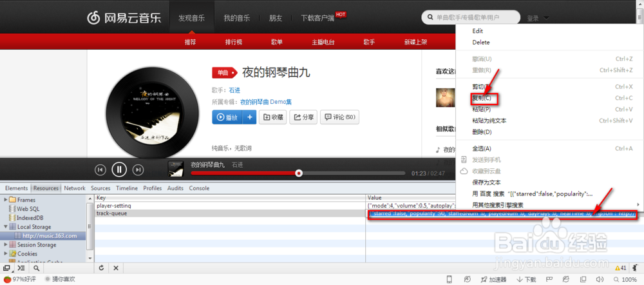
Task: Click the unplayed part of the progress bar
Action: click(354, 173)
